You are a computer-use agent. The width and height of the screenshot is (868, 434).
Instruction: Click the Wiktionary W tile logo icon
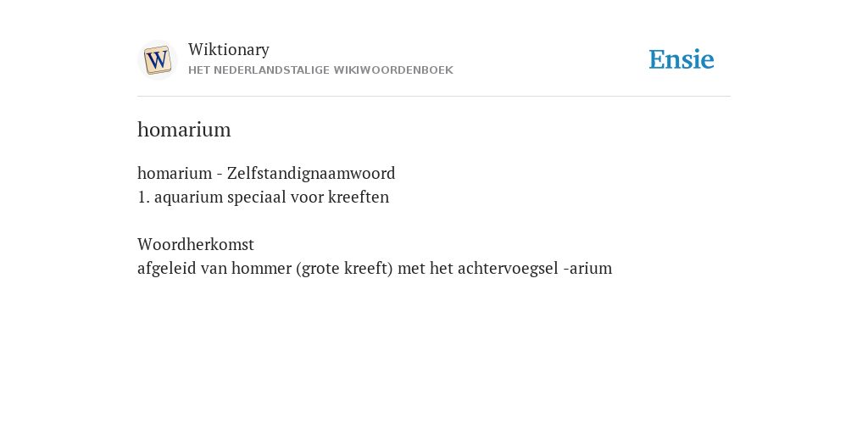point(157,60)
